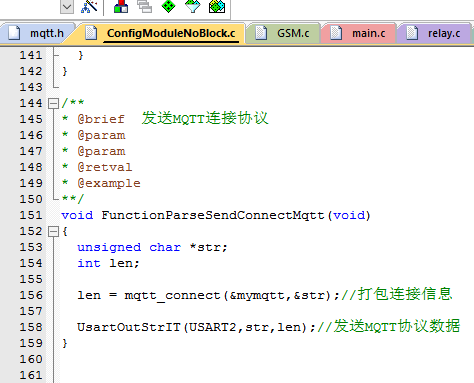The image size is (474, 383).
Task: Click on FunctionParseSendConnectMqtt function name
Action: point(213,215)
